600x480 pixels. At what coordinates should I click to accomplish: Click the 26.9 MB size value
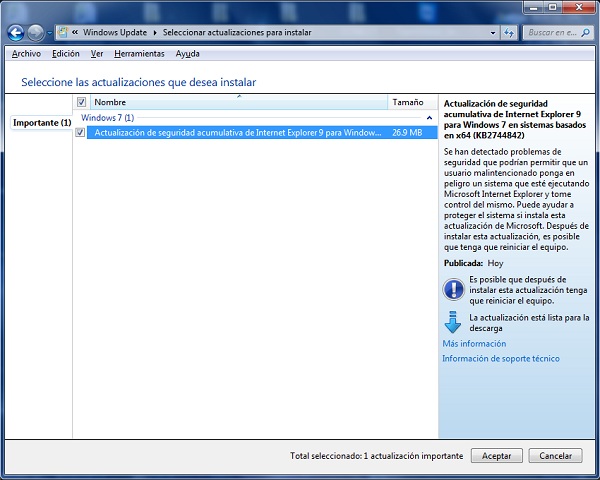tap(407, 132)
